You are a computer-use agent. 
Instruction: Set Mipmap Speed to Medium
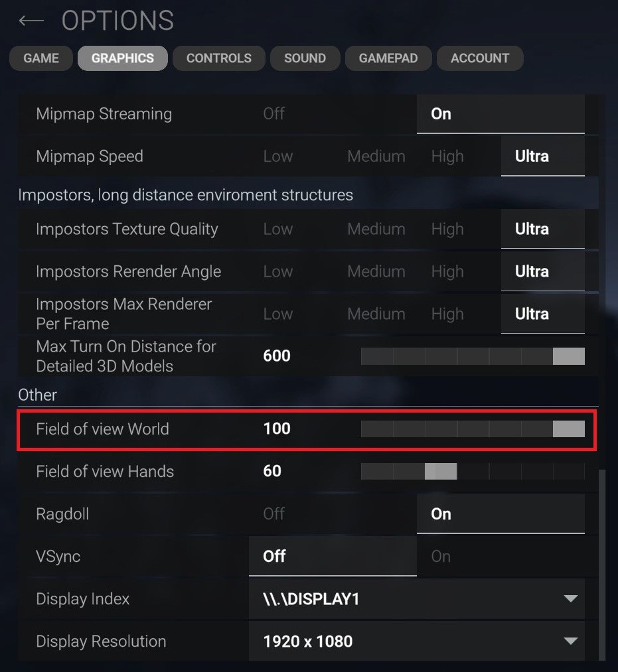pos(376,156)
